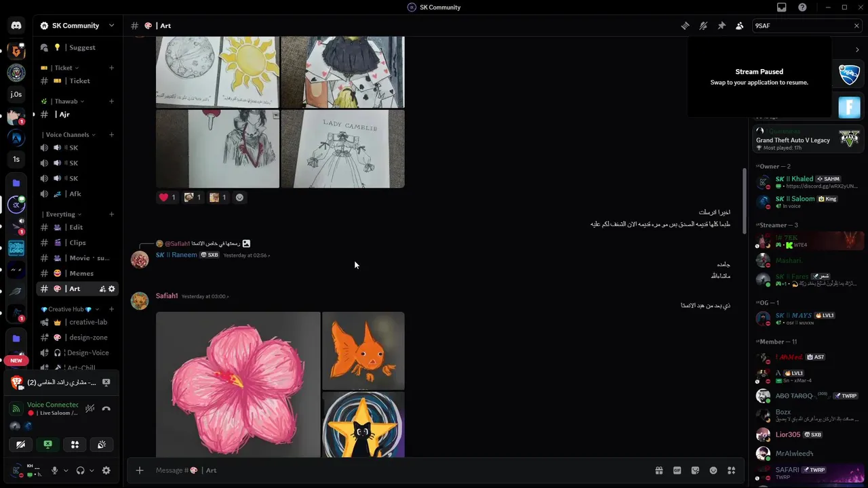Join the Design-Voice channel
Screen dimensions: 868x488
point(77,352)
